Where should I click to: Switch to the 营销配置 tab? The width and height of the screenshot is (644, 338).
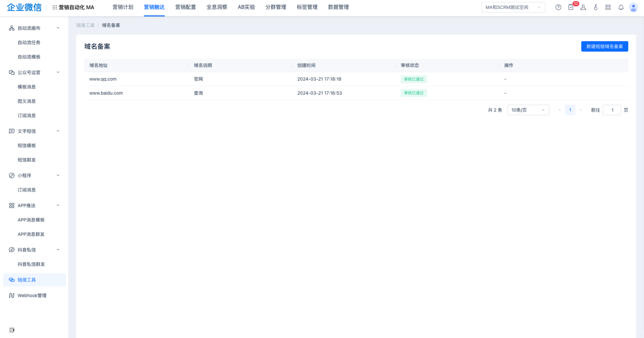point(186,7)
